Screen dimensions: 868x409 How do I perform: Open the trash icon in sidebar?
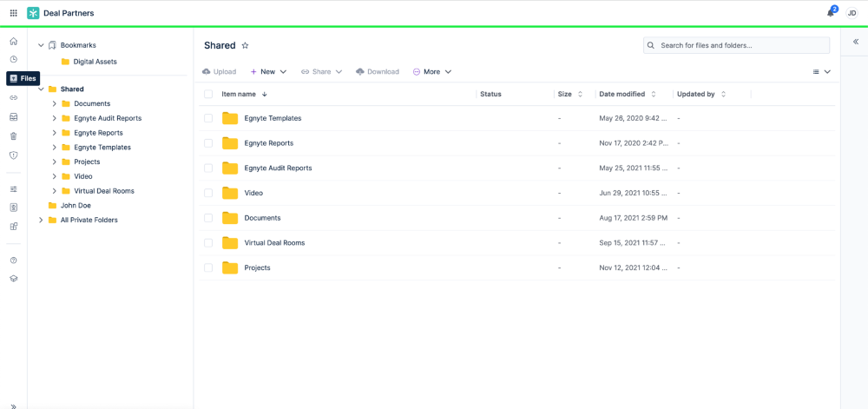pos(14,136)
